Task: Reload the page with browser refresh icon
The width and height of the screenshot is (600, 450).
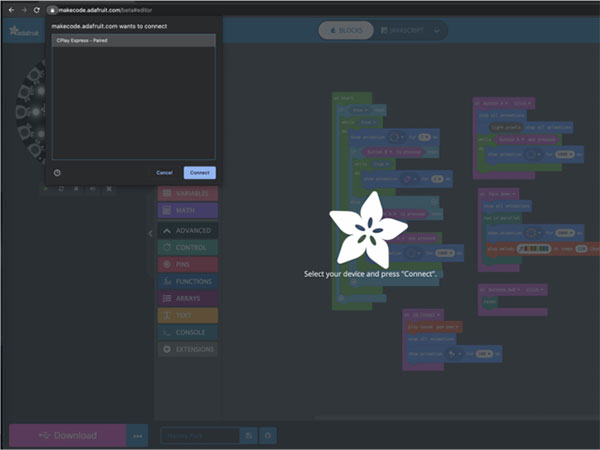Action: click(x=37, y=9)
